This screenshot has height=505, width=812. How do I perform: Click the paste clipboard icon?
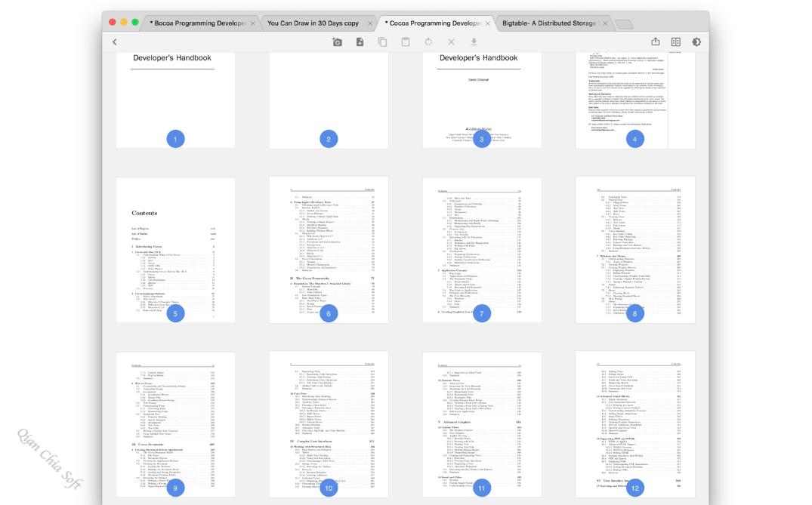406,42
